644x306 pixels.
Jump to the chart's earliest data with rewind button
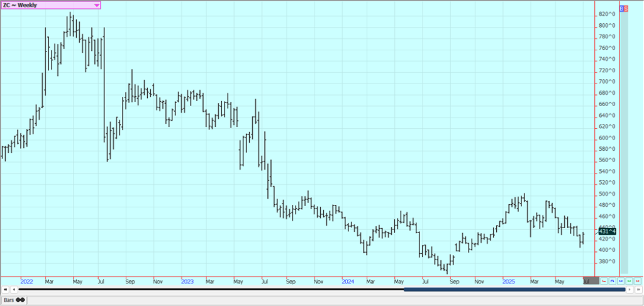click(5, 290)
